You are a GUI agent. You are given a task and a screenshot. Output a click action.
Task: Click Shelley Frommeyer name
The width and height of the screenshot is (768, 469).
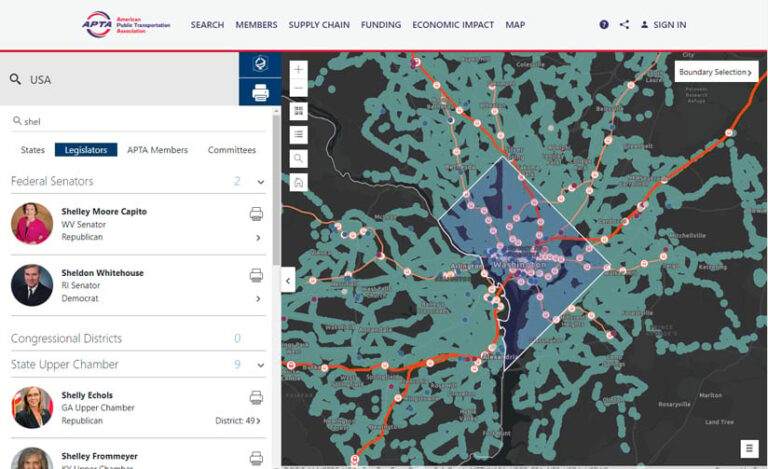point(99,456)
